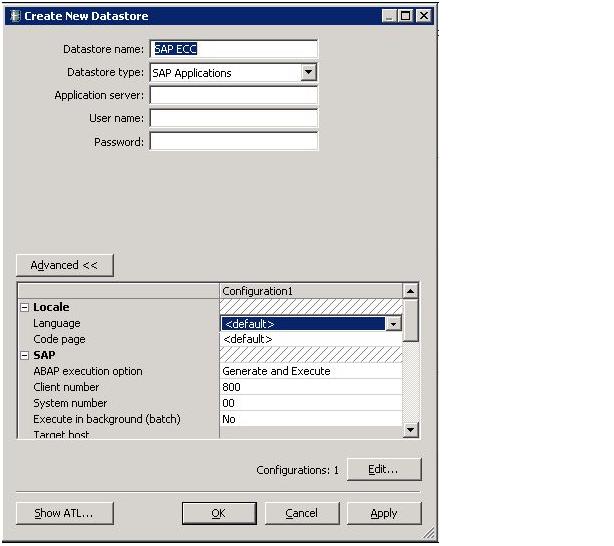Close the Create New Datastore dialog
This screenshot has width=614, height=546.
[423, 16]
